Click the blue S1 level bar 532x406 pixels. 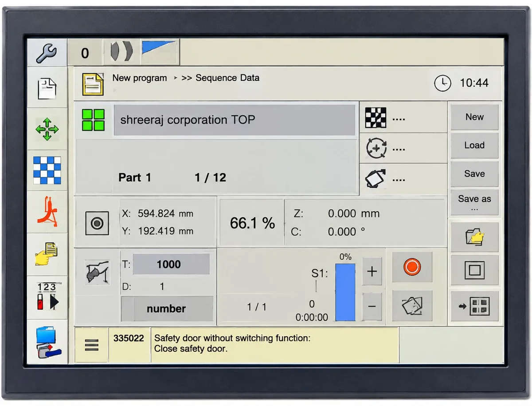point(345,292)
